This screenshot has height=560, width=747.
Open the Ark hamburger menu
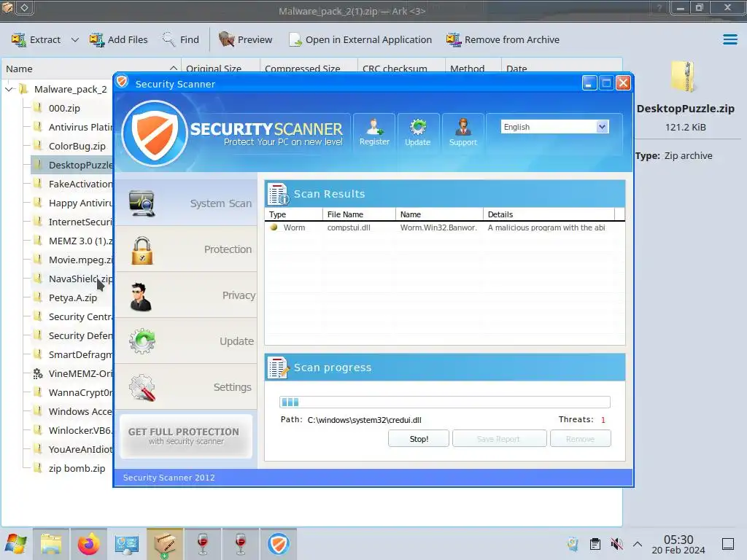(x=729, y=39)
